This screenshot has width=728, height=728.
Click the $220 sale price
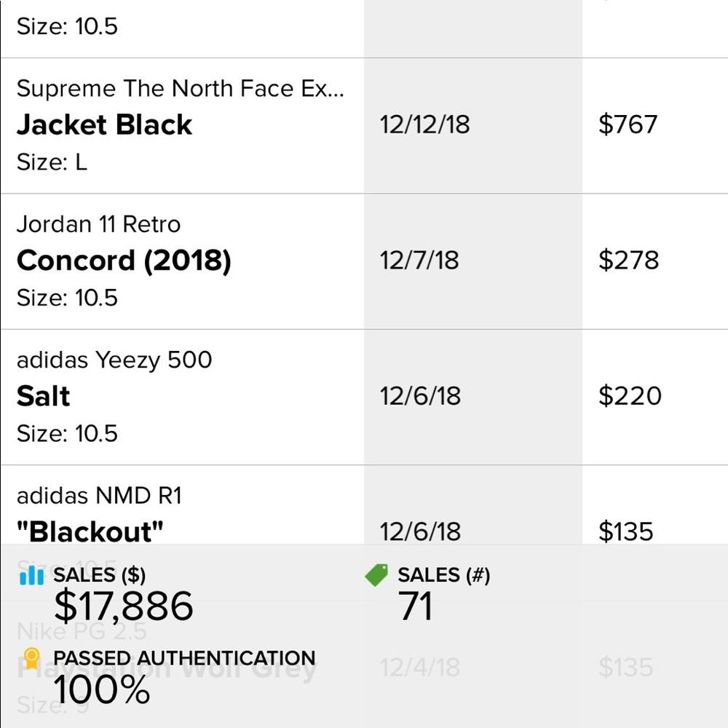[630, 396]
